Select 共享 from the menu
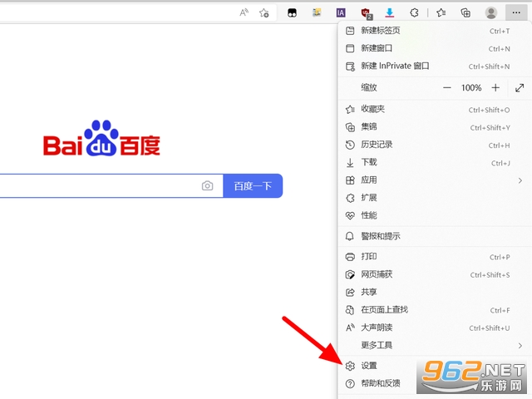 click(435, 292)
